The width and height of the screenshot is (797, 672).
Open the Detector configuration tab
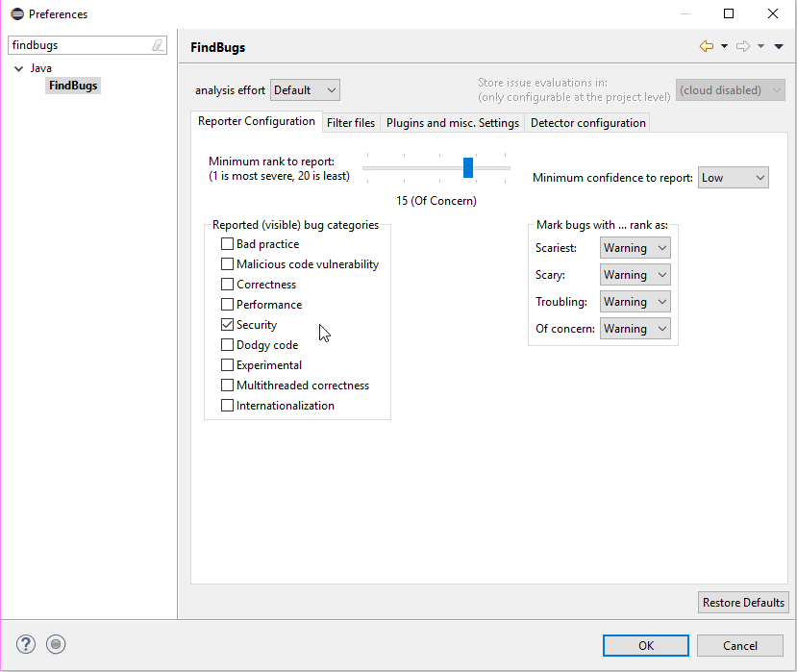588,123
